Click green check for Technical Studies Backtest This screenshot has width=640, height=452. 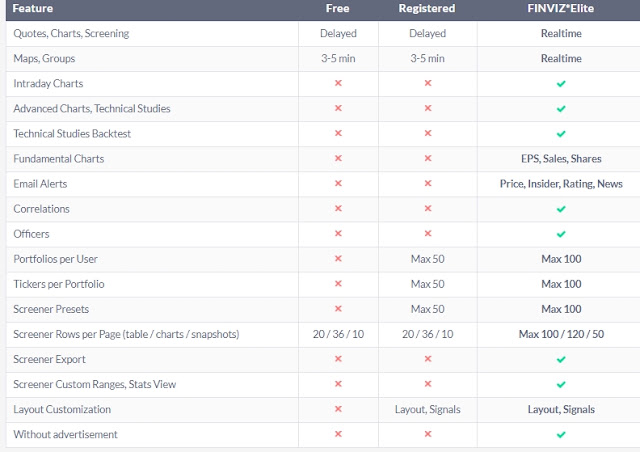pyautogui.click(x=561, y=134)
